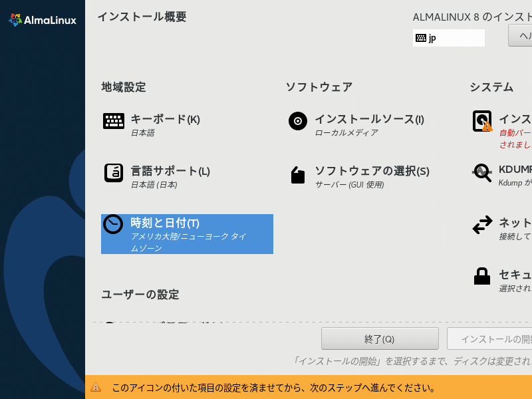This screenshot has width=532, height=399.
Task: Click the help button at top right
Action: click(520, 35)
